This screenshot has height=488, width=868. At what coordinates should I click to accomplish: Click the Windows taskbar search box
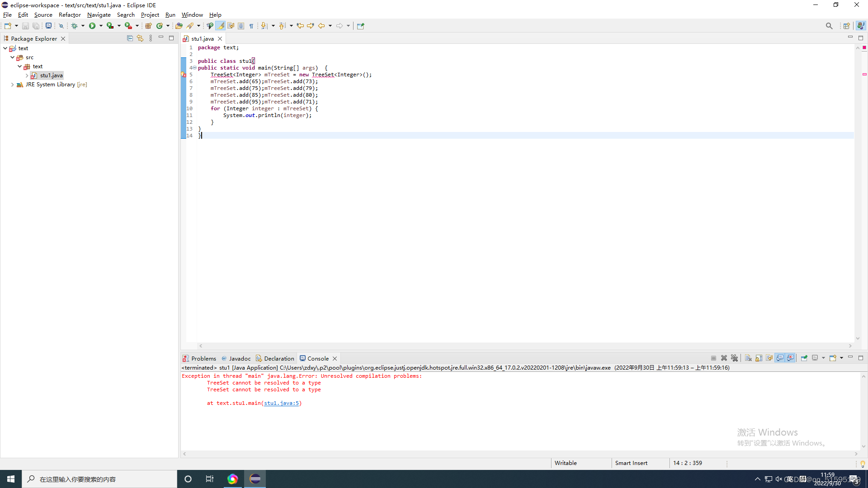[x=99, y=479]
